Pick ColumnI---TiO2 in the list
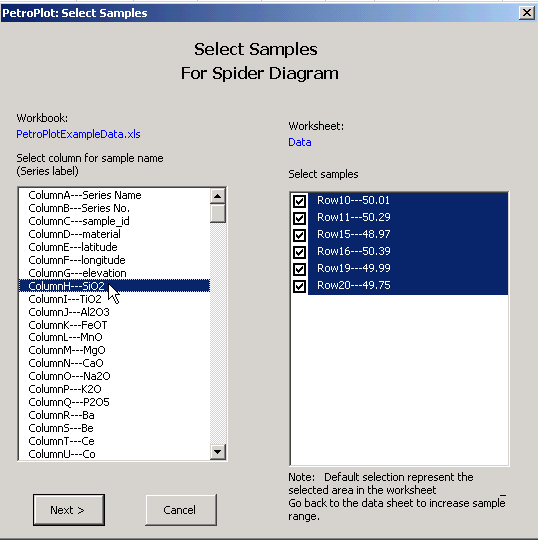 [x=114, y=299]
